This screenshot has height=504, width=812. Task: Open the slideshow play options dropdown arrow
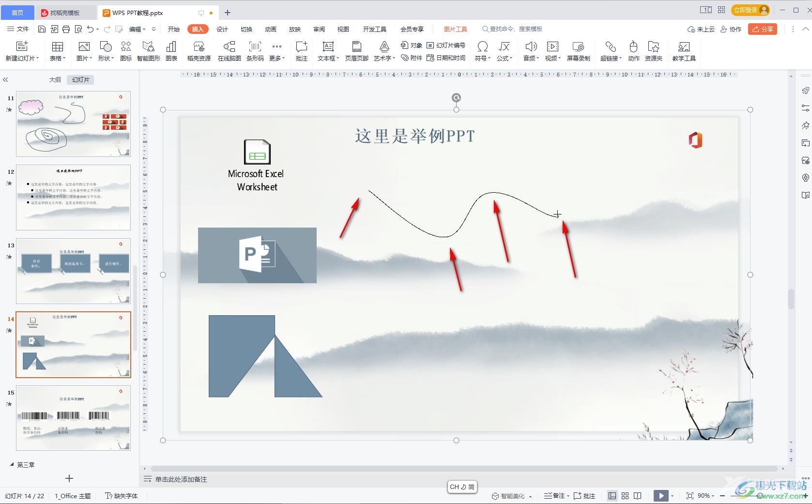[672, 496]
